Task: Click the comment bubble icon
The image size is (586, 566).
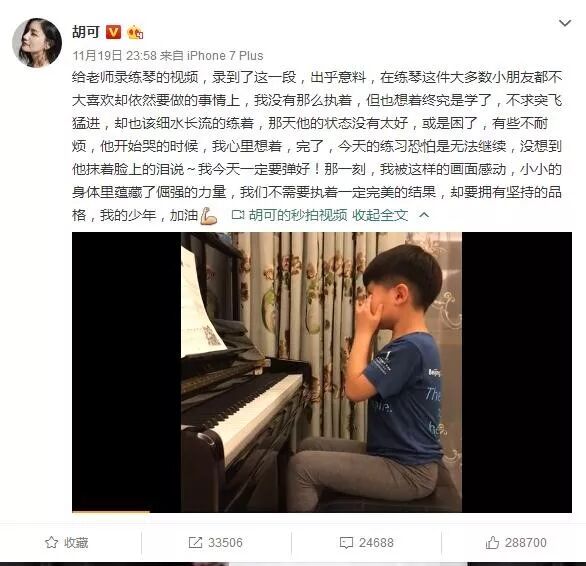Action: (346, 543)
